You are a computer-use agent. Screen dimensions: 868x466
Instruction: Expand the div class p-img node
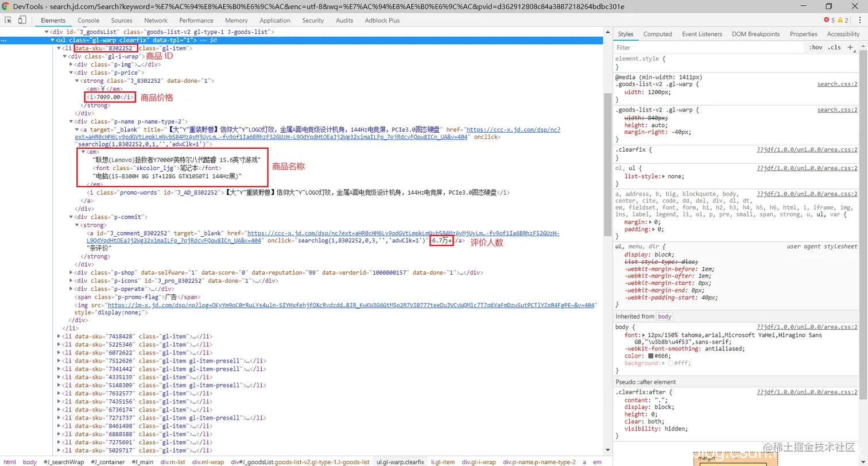tap(71, 65)
